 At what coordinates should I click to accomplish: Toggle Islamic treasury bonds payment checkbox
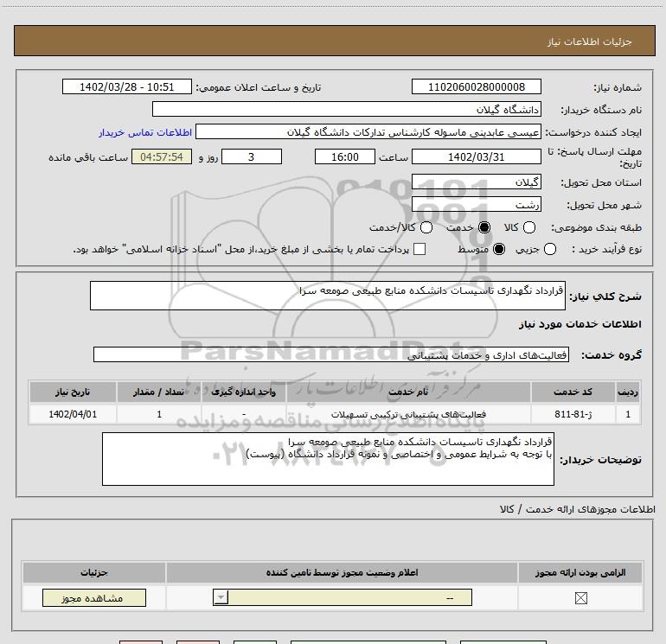click(x=419, y=249)
